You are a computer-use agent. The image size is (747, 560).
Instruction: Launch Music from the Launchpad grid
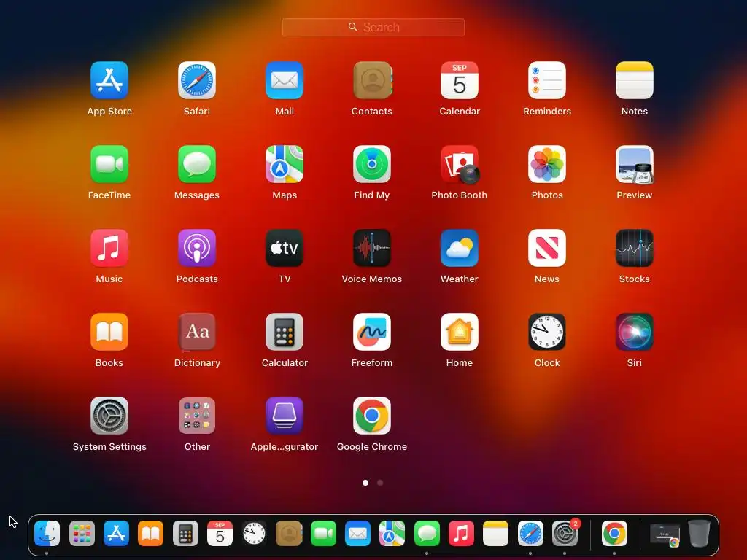click(x=109, y=248)
